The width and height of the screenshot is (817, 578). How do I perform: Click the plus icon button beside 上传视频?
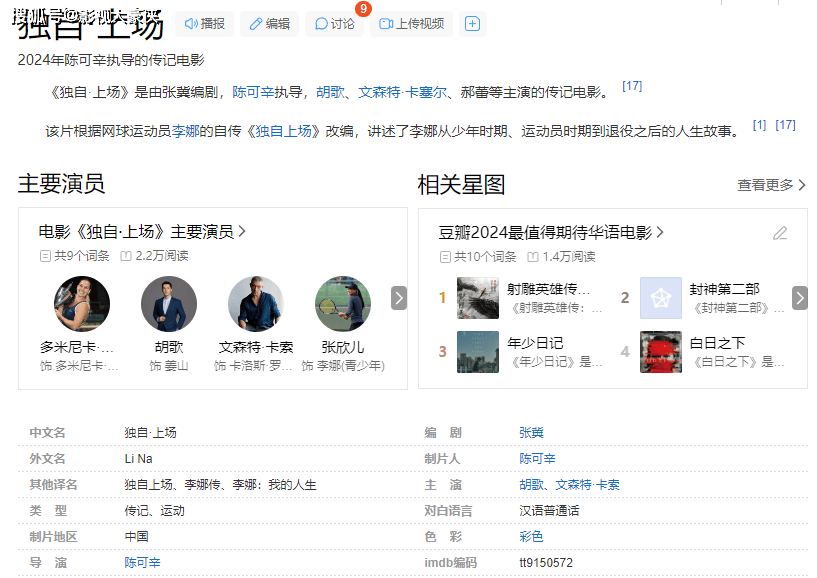[x=473, y=24]
